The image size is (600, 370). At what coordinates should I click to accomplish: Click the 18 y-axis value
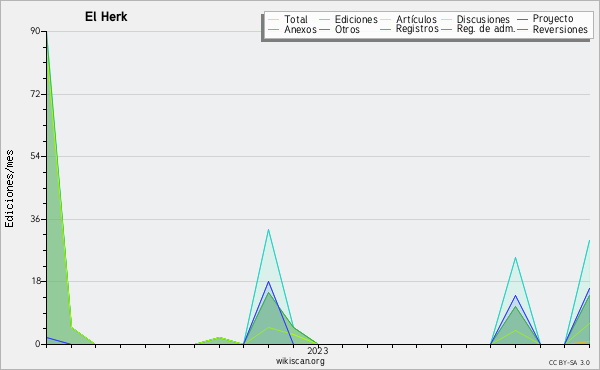point(35,281)
